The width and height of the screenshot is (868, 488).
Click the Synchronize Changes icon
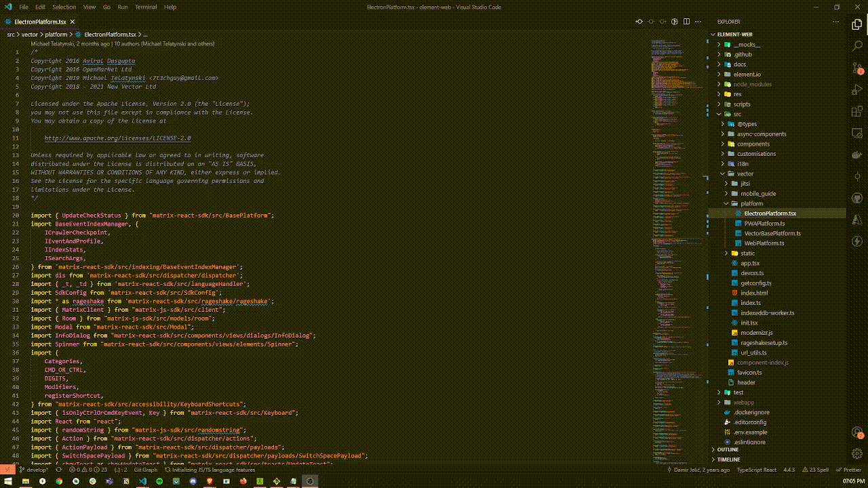(x=58, y=469)
